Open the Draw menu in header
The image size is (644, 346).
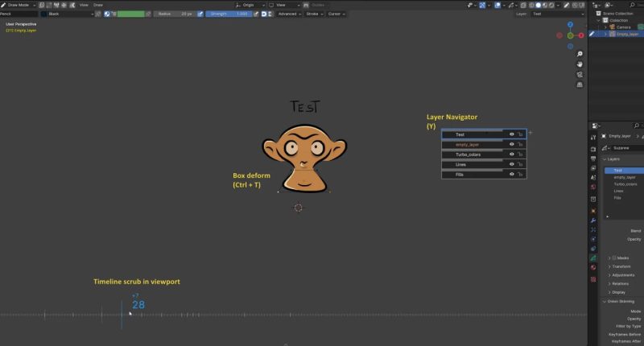pyautogui.click(x=98, y=5)
